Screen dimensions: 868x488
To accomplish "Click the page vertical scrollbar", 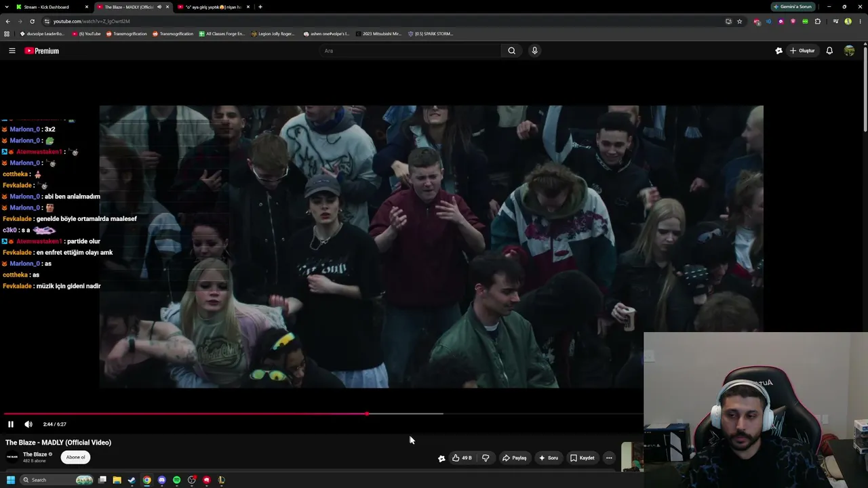I will (865, 88).
